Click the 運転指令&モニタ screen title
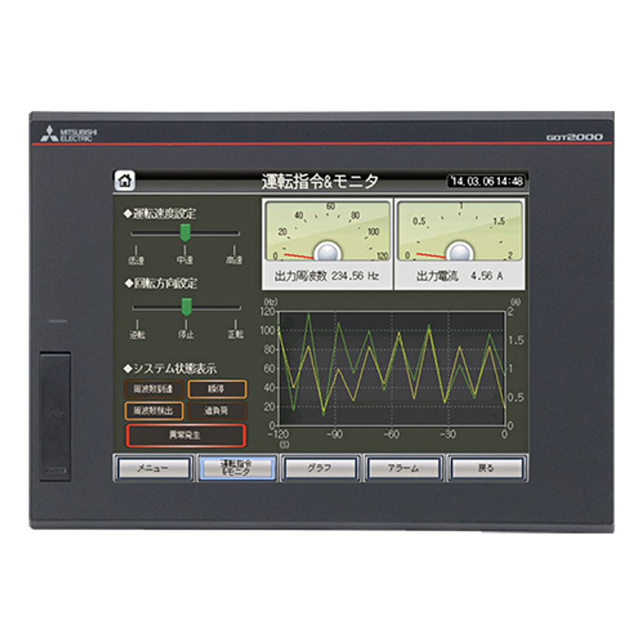This screenshot has width=644, height=644. click(x=320, y=181)
